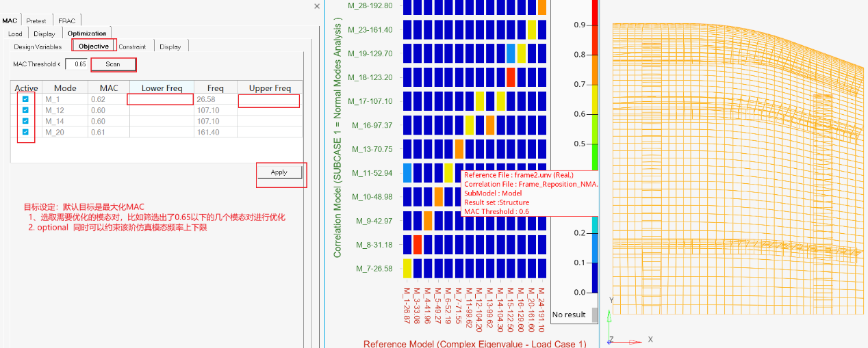Open the FRAC tab
Screen dimensions: 868x348
66,21
